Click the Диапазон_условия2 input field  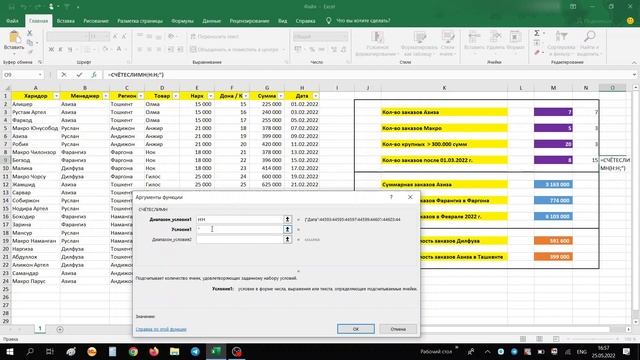click(240, 239)
